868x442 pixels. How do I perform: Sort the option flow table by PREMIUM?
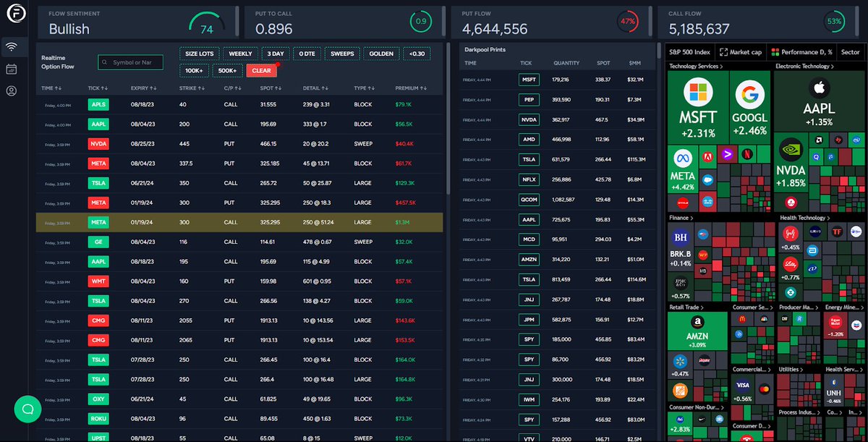(x=411, y=88)
